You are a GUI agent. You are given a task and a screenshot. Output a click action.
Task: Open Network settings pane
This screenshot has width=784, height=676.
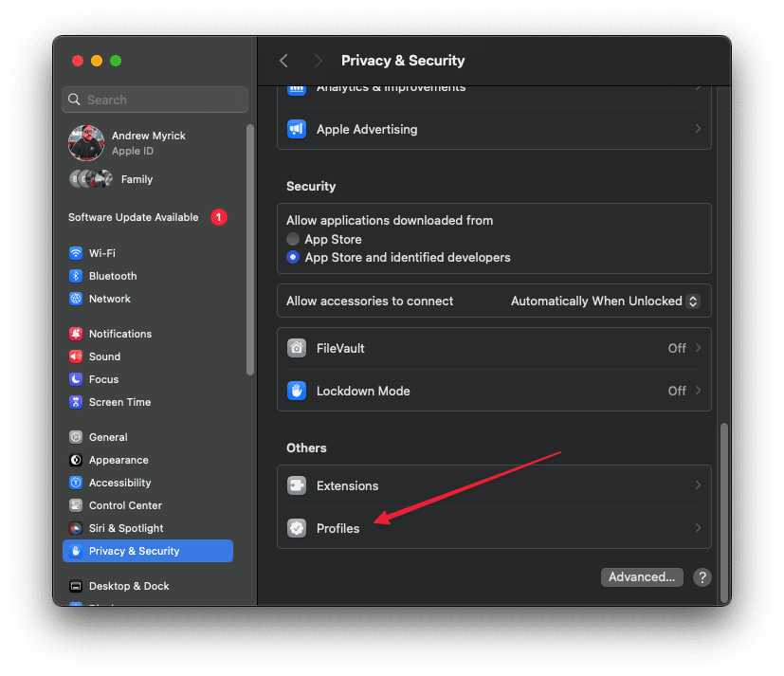(148, 299)
